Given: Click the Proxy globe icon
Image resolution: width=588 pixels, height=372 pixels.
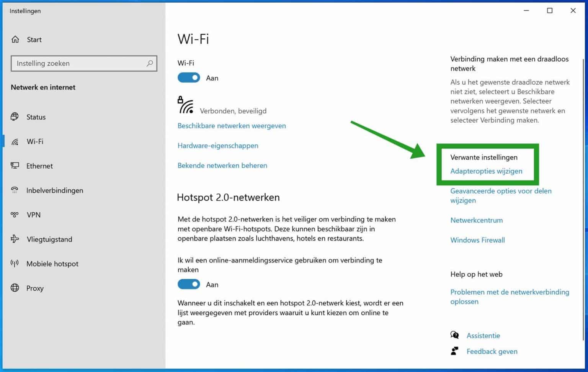Looking at the screenshot, I should [15, 288].
